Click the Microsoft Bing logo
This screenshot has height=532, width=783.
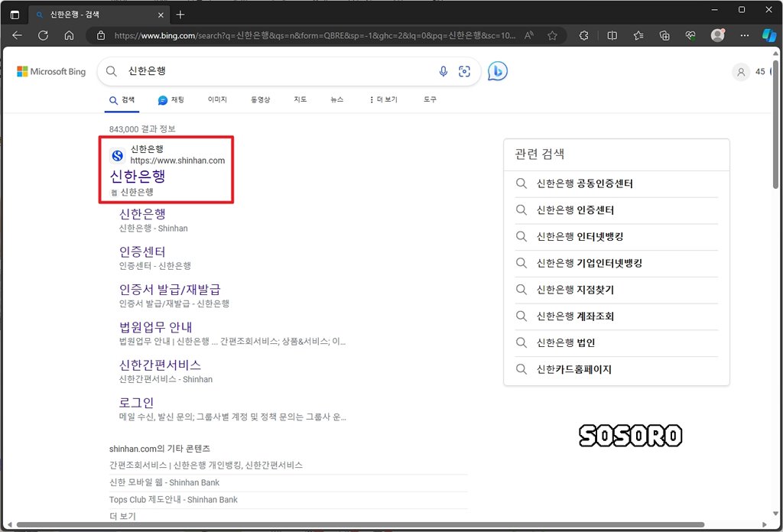click(x=51, y=71)
